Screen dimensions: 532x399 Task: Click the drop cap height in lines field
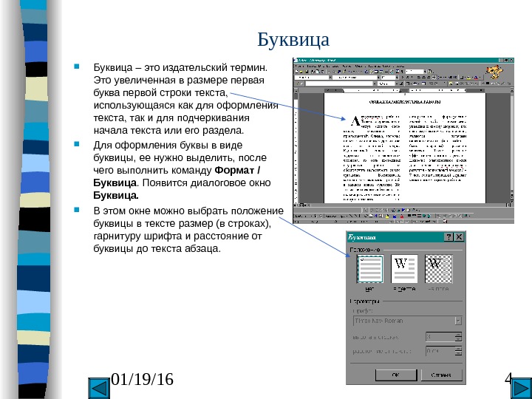pos(443,337)
